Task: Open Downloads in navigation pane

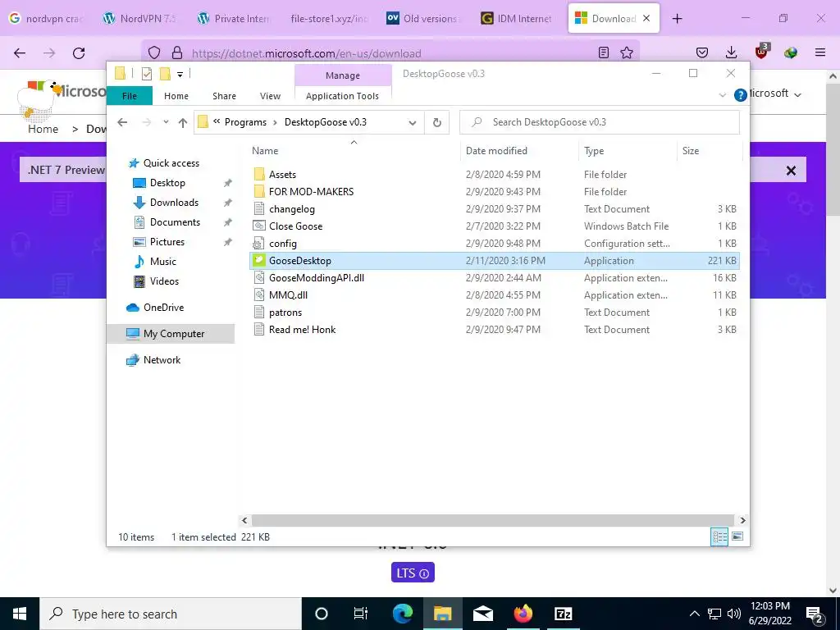Action: [x=174, y=203]
